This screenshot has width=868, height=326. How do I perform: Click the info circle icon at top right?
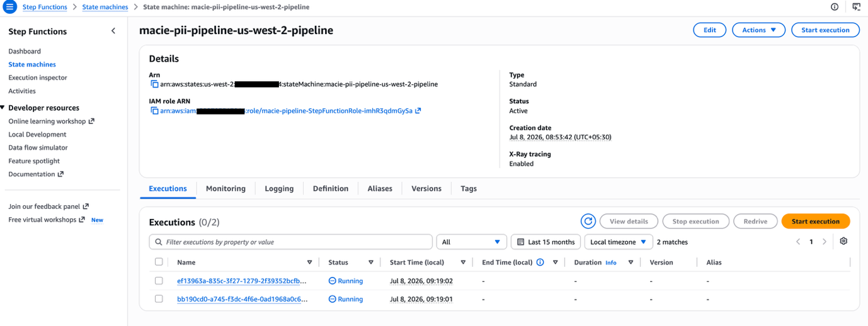[835, 7]
